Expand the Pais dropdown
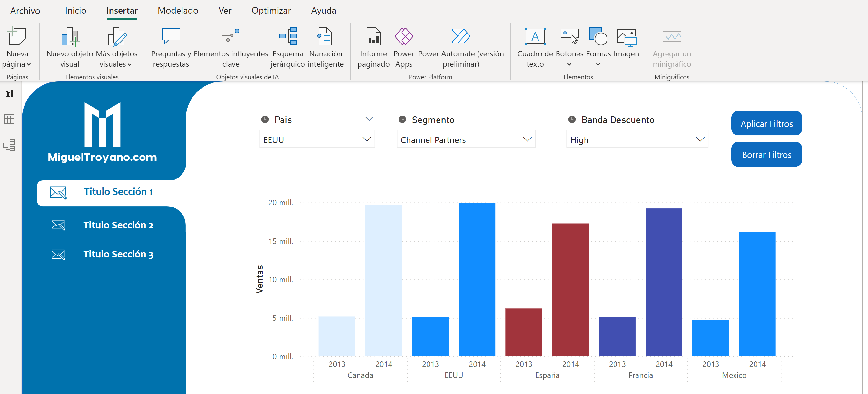 (x=367, y=139)
